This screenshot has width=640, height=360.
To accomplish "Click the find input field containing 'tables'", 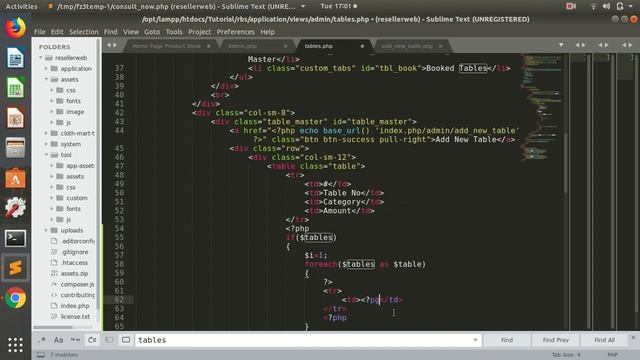I will [303, 340].
